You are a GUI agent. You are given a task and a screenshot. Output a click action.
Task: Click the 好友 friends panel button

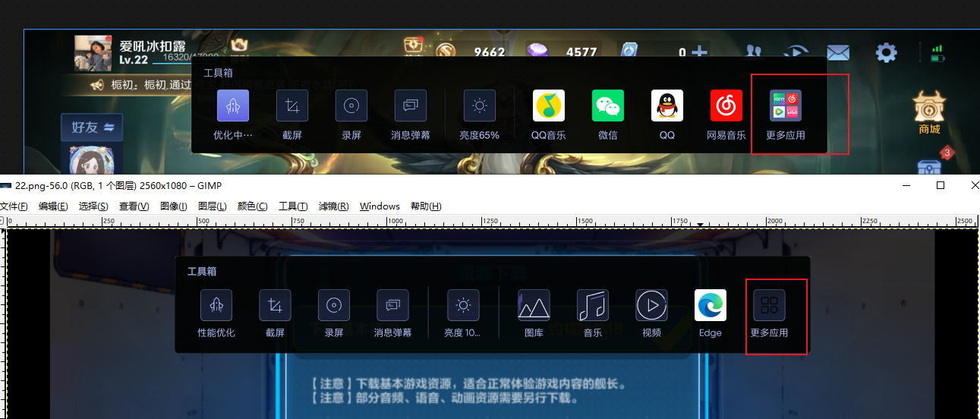click(92, 127)
